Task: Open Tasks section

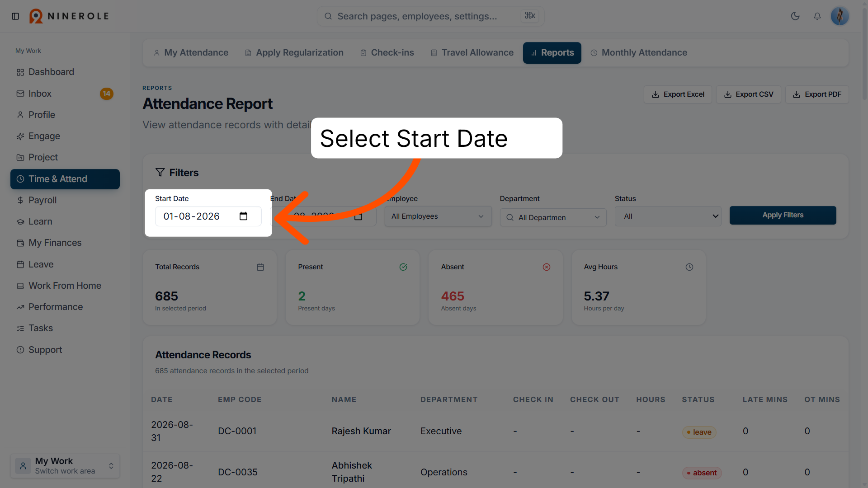Action: (65, 328)
